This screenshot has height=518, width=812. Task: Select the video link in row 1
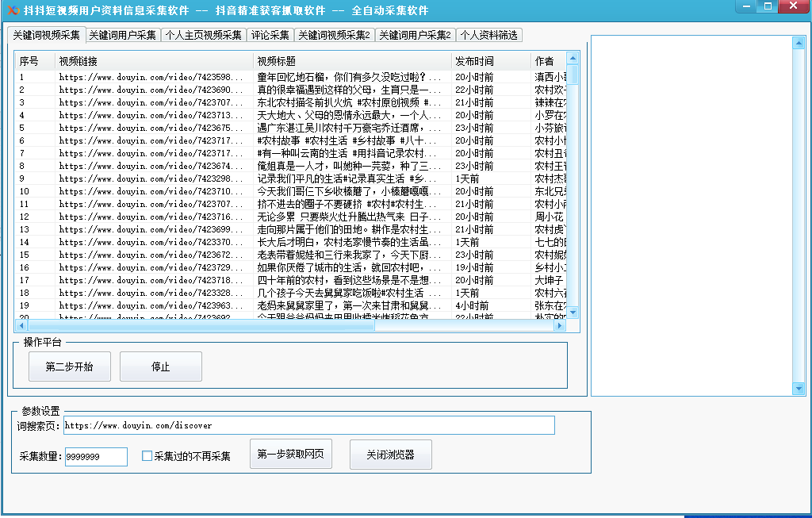151,77
